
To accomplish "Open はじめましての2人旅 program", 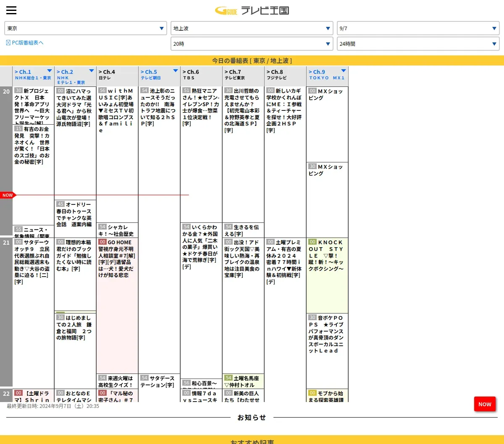I will coord(75,351).
